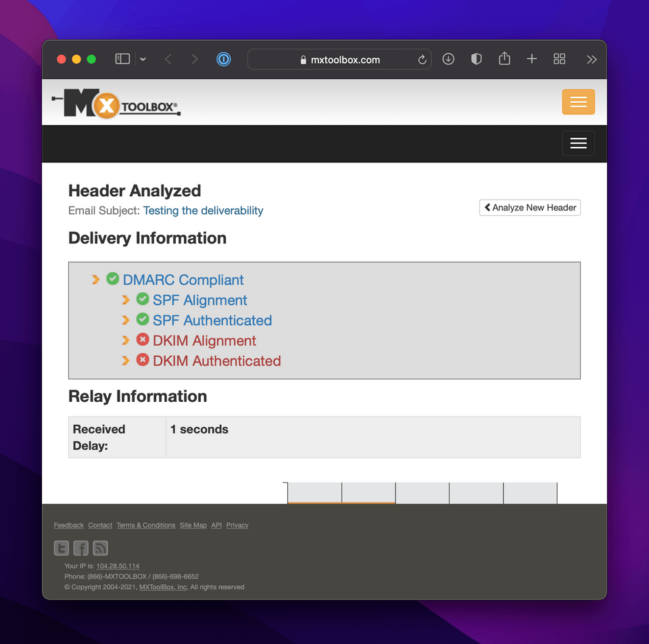Open the DKIM Alignment link
This screenshot has height=644, width=649.
tap(204, 341)
